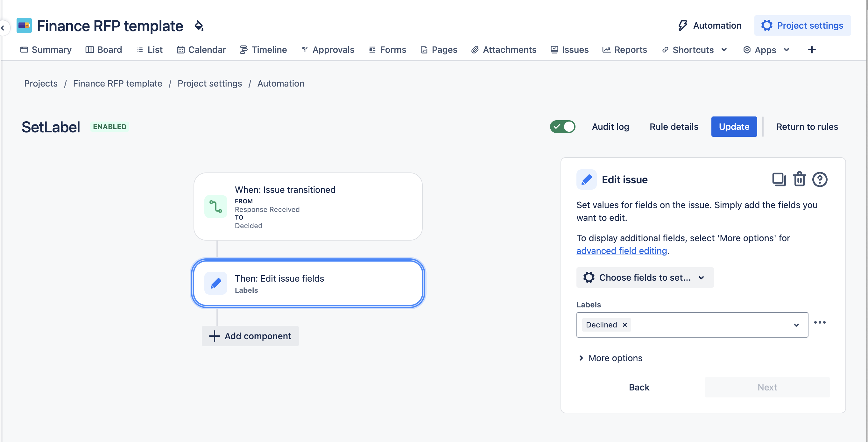Click inside the Labels input field
This screenshot has height=442, width=868.
click(708, 325)
